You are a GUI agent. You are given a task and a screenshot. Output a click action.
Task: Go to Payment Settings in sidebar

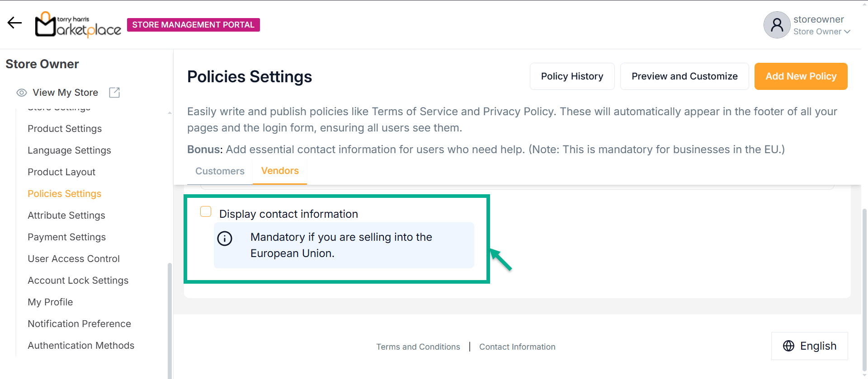[66, 237]
